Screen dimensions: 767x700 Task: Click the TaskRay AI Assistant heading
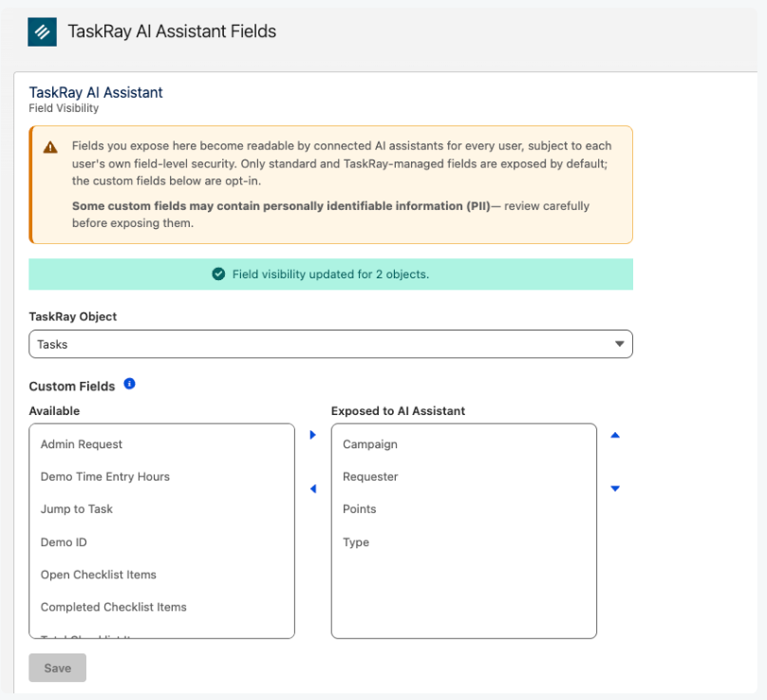coord(96,92)
